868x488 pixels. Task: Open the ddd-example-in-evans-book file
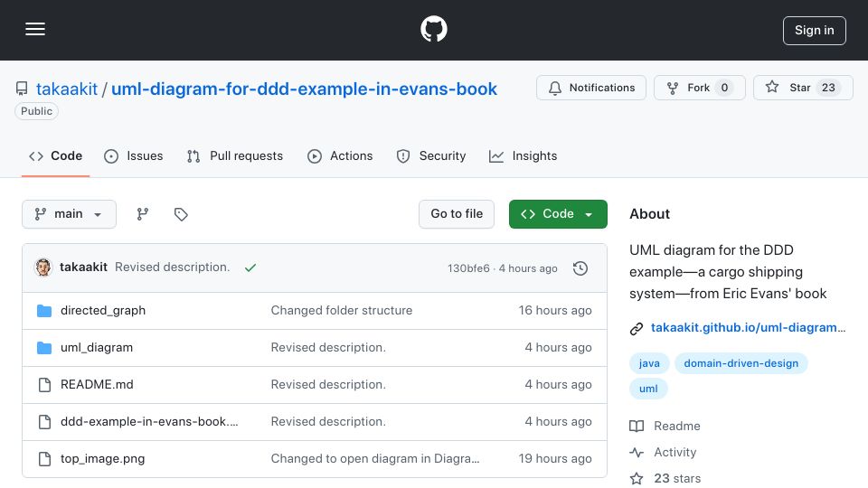coord(149,422)
